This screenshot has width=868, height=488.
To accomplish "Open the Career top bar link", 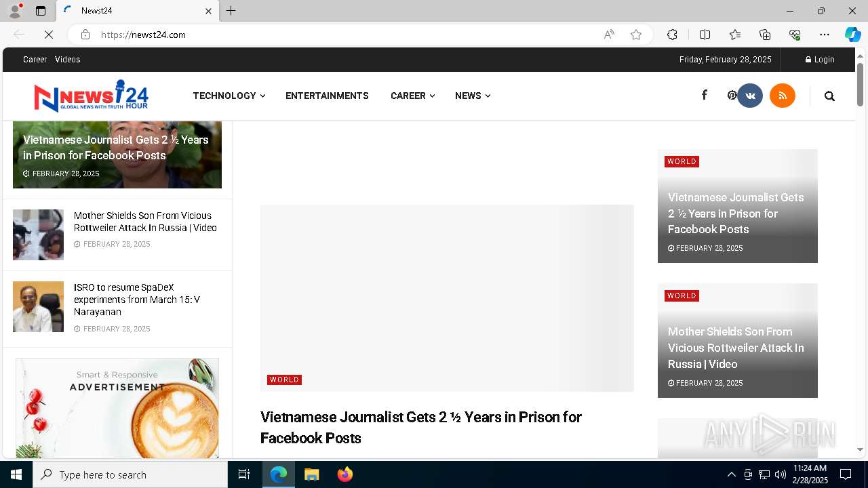I will [x=35, y=60].
